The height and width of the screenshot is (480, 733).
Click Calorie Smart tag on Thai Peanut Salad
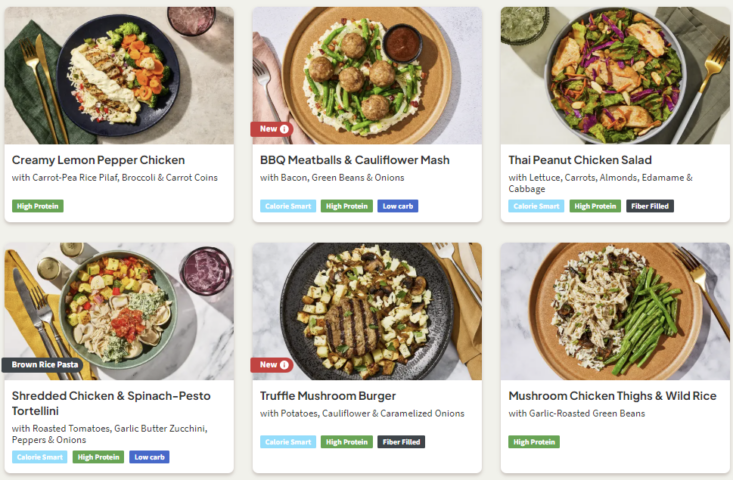pyautogui.click(x=536, y=206)
